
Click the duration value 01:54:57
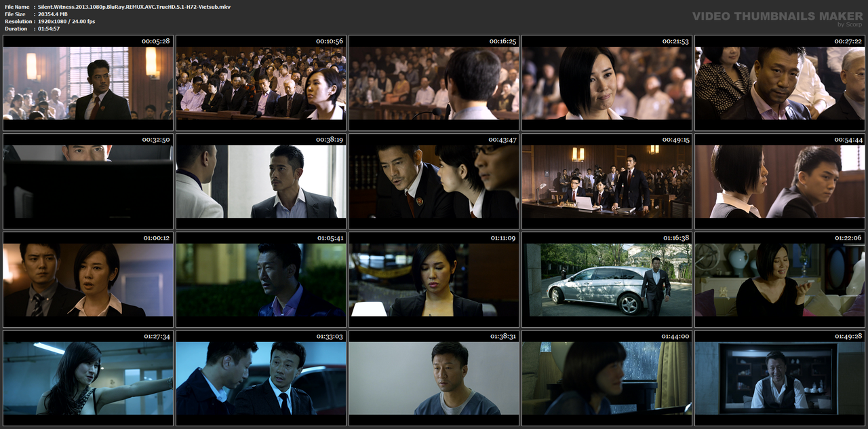[49, 29]
